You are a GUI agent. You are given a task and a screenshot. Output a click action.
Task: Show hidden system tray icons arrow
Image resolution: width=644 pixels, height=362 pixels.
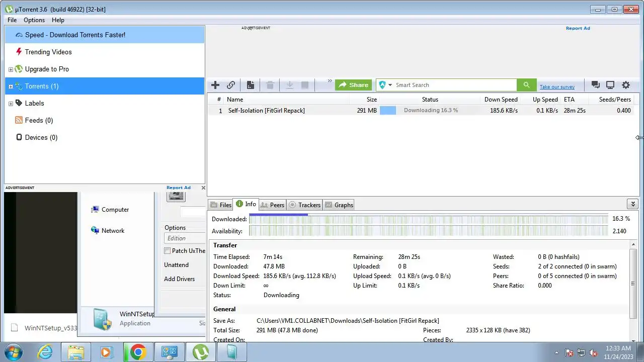tap(556, 352)
